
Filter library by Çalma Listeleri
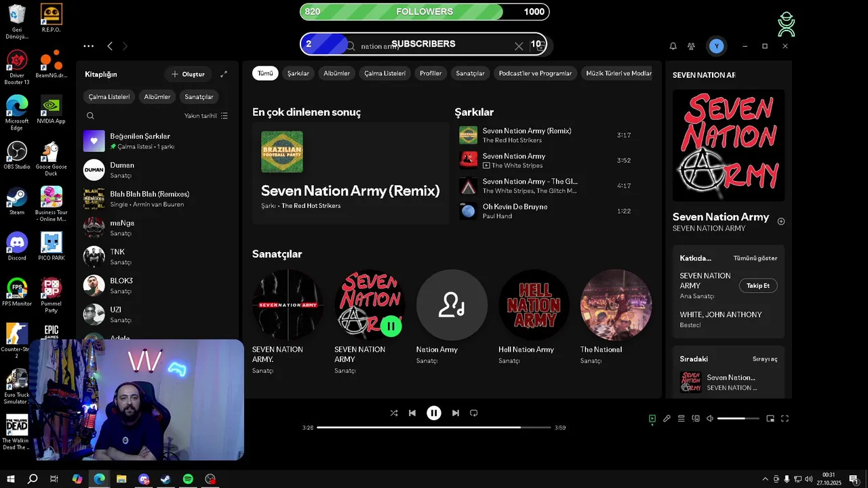click(109, 97)
